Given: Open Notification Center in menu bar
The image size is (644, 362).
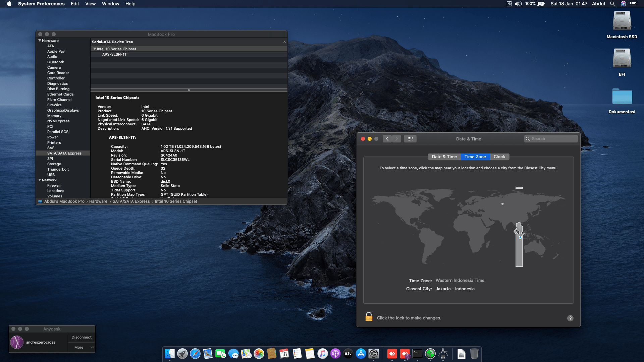Looking at the screenshot, I should (633, 4).
